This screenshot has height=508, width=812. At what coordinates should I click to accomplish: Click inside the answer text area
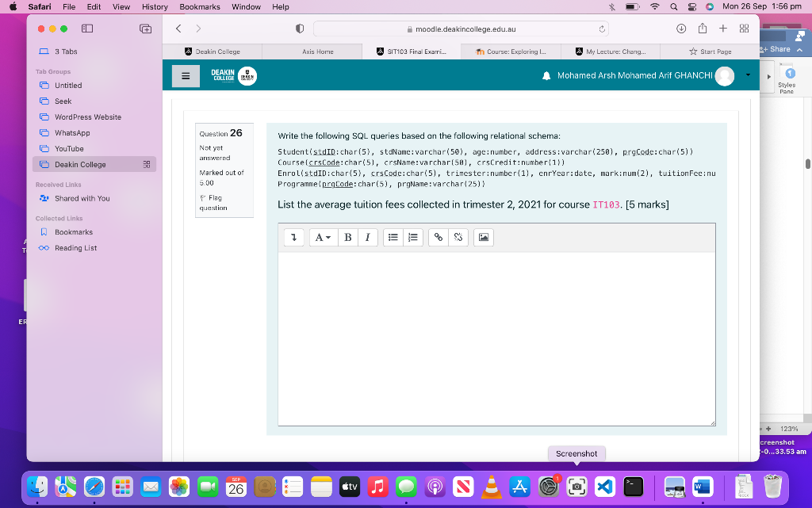point(496,339)
